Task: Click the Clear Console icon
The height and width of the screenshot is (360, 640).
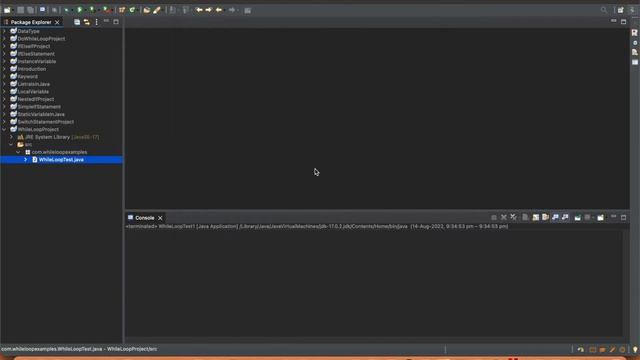Action: pyautogui.click(x=525, y=218)
